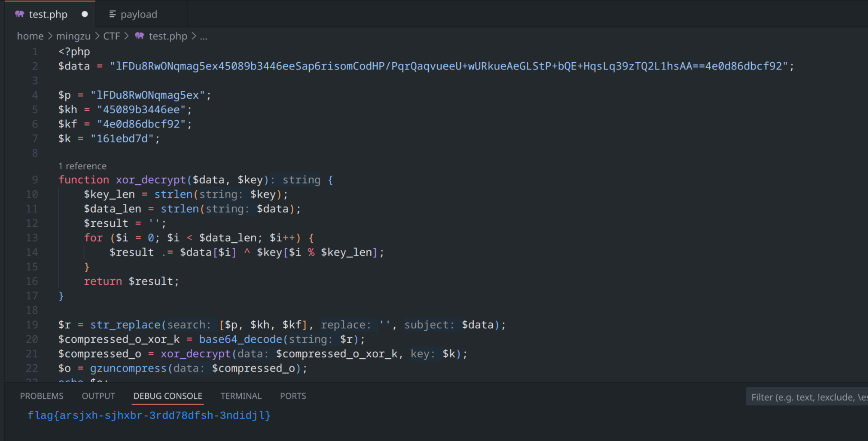Click strlen call on line 10
The image size is (868, 441).
coord(174,194)
